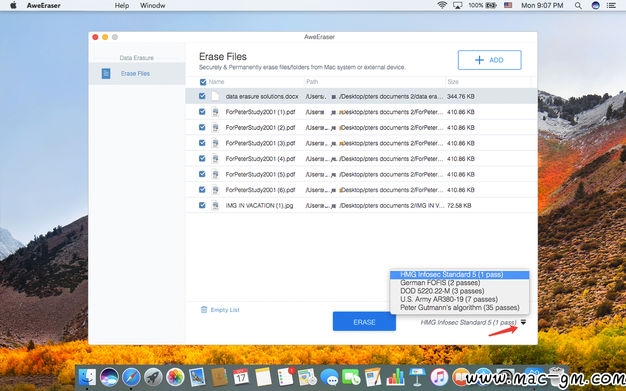Select the ForPeterStudy2001 (5).pdf row
Image resolution: width=626 pixels, height=391 pixels.
click(361, 174)
